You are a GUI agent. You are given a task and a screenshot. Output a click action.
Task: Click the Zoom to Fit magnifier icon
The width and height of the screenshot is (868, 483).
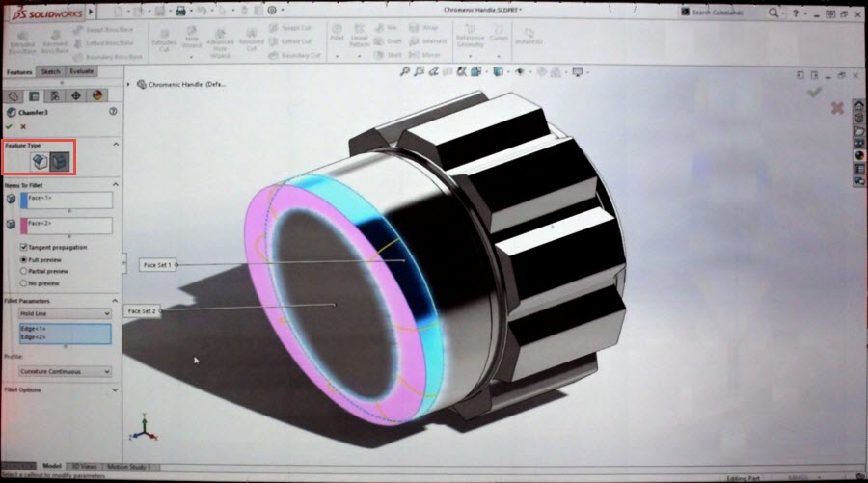[405, 71]
